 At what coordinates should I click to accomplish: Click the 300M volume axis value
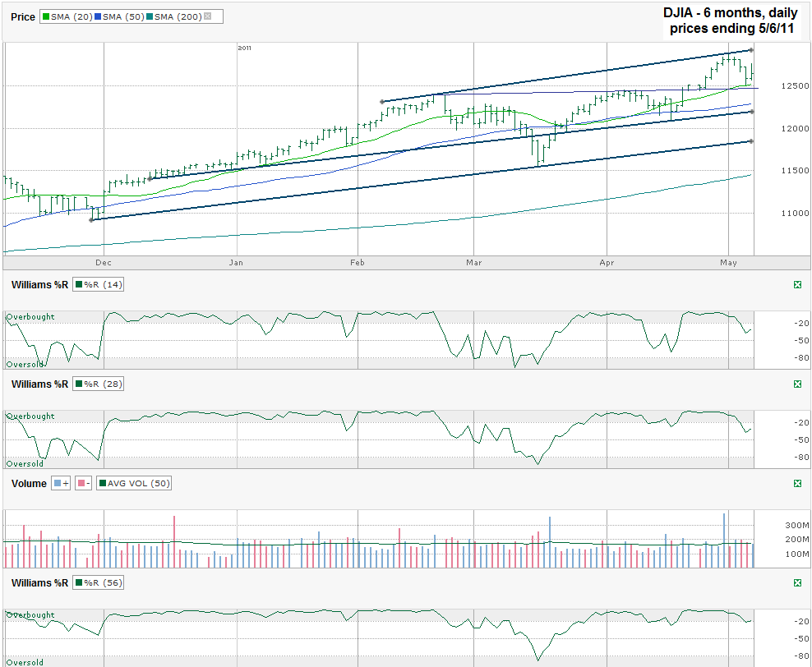(x=797, y=525)
